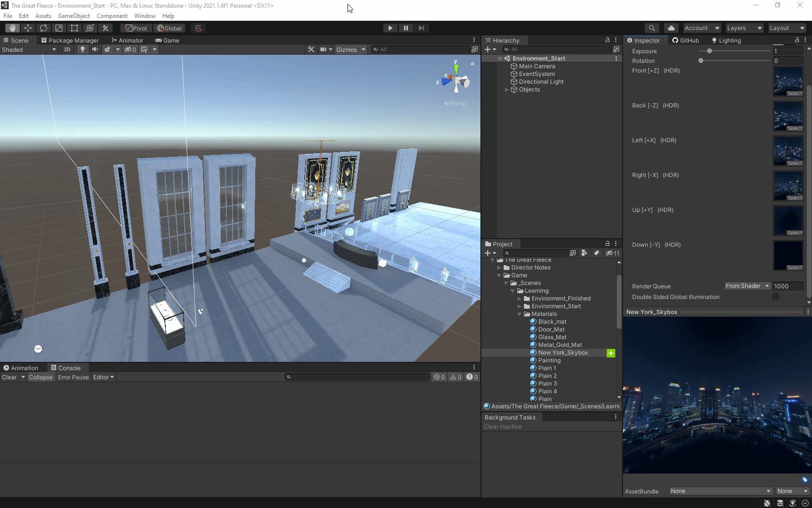Toggle the Hierarchy panel lock

(x=608, y=40)
